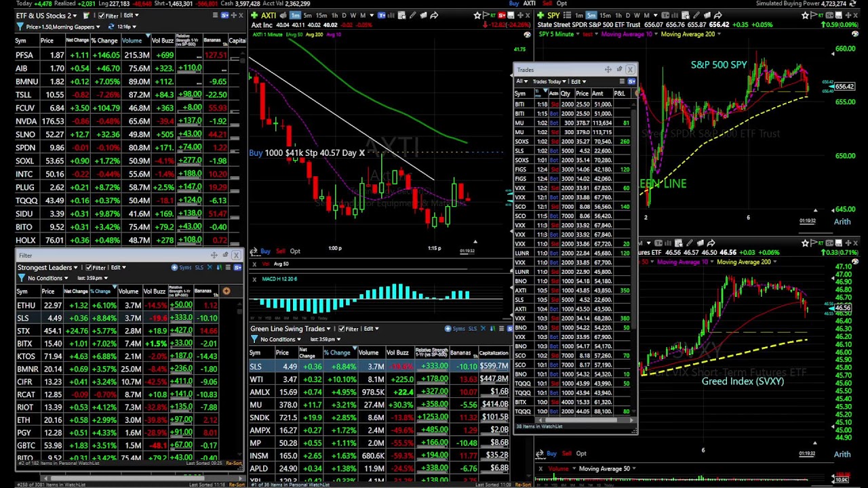Open the AXTI chart share arrow icon

pos(434,16)
